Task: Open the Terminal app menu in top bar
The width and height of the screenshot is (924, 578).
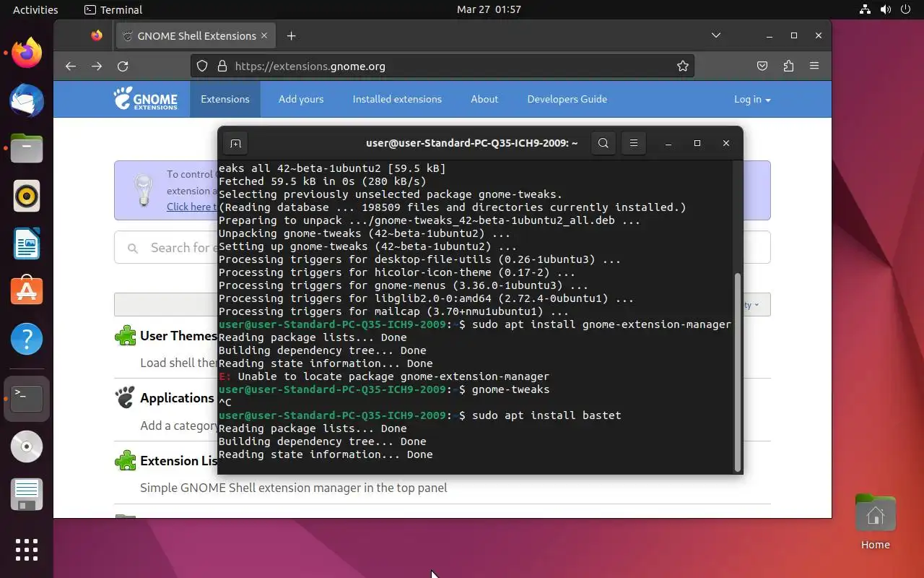Action: pos(113,9)
